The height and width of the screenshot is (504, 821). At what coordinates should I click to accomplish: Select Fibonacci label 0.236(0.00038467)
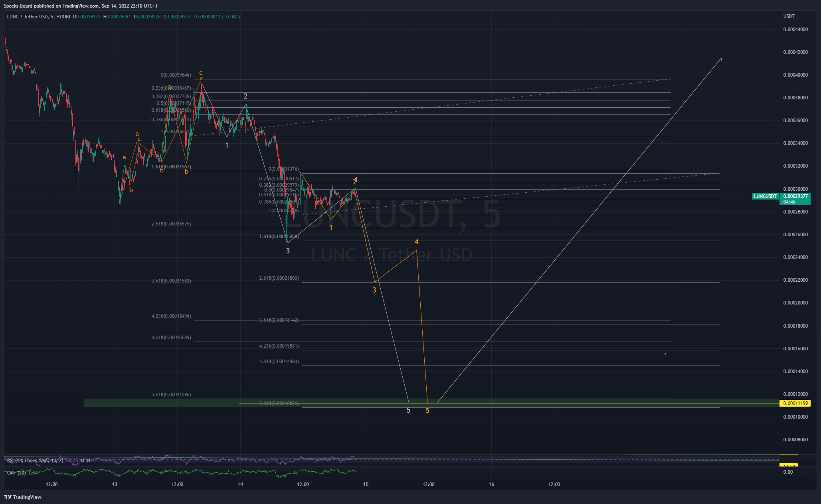171,88
